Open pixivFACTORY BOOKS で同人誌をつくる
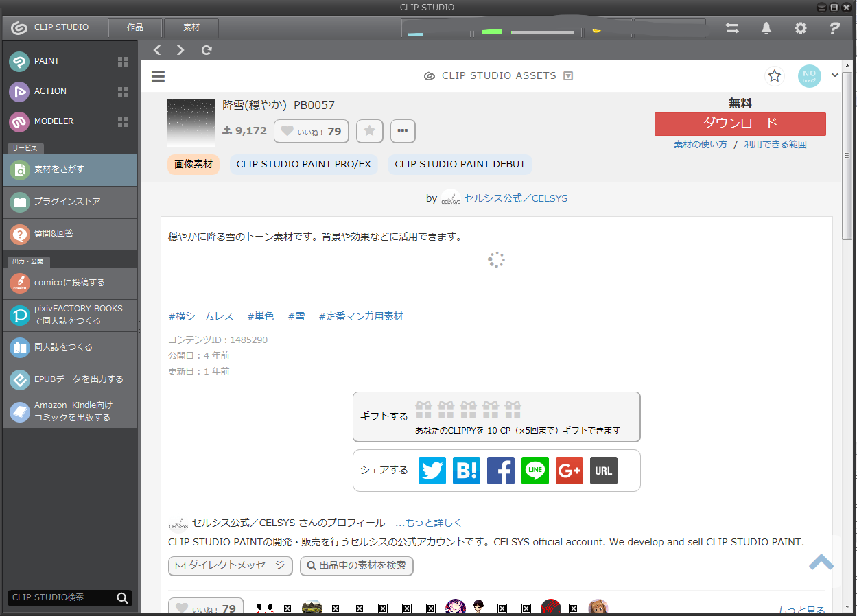 pyautogui.click(x=70, y=316)
